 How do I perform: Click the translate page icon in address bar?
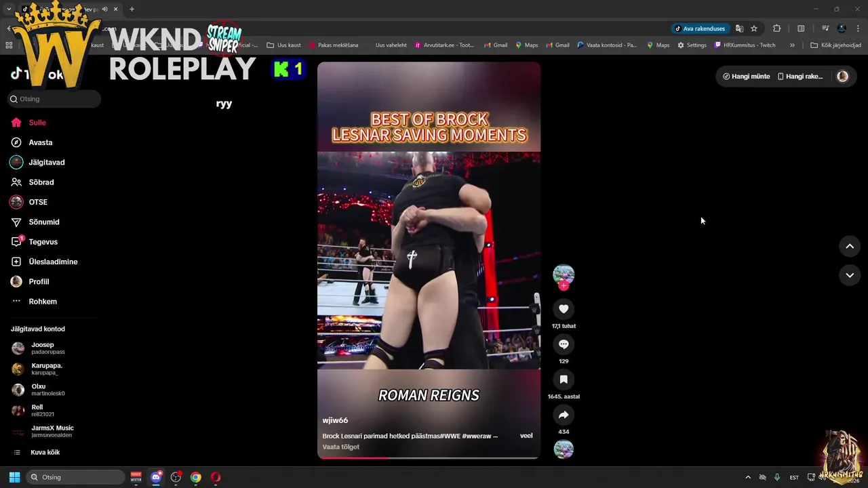(739, 28)
